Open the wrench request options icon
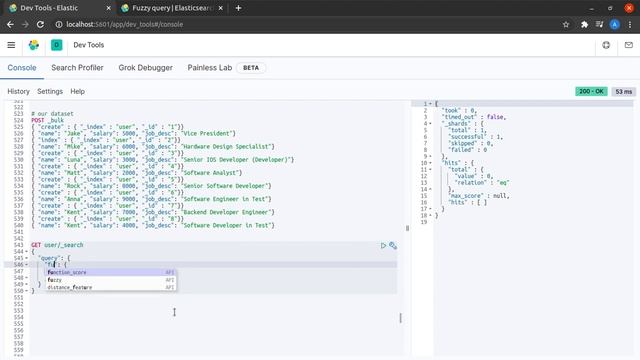Screen dimensions: 640x360 tap(393, 245)
